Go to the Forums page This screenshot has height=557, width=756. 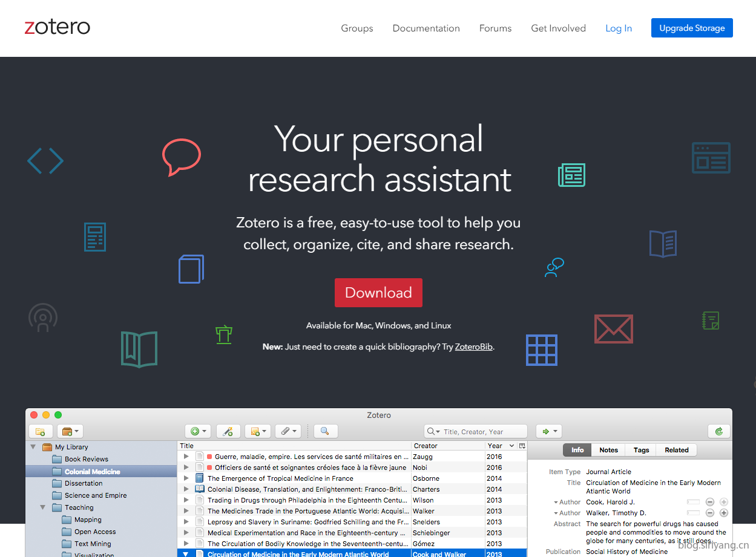495,28
